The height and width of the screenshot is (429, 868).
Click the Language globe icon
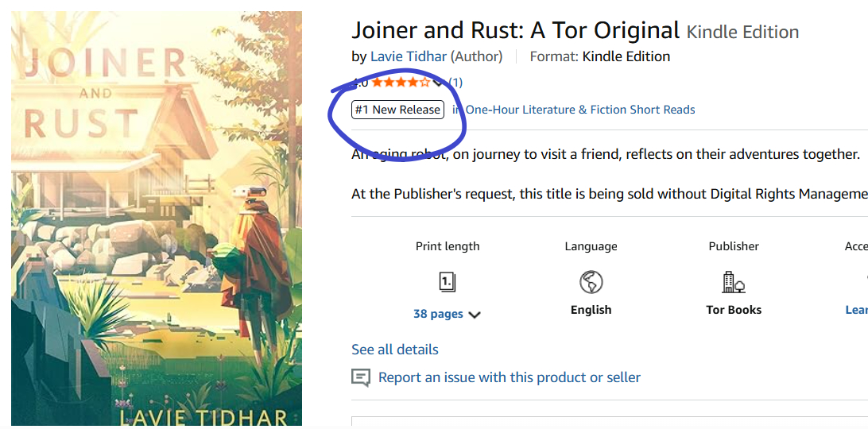[x=591, y=282]
